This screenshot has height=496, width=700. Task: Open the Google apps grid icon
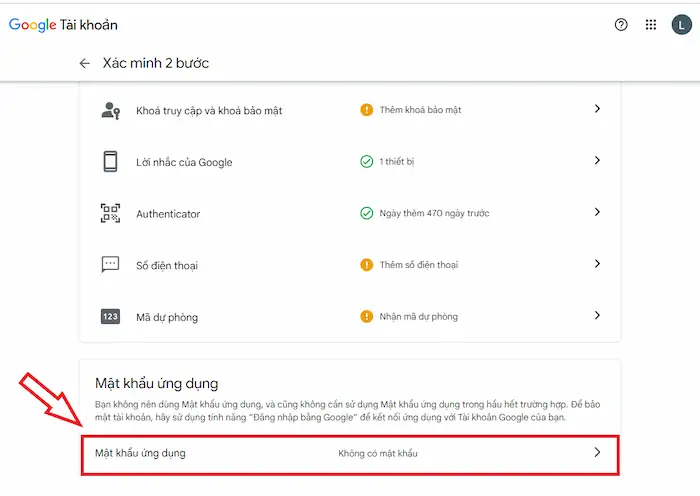point(651,25)
